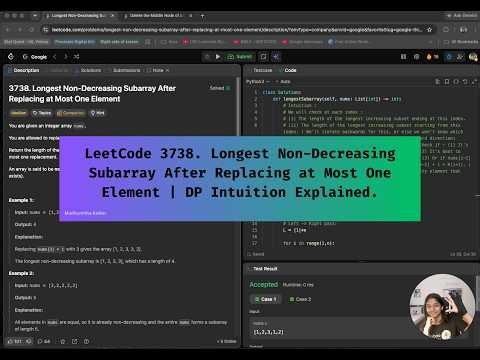Switch to the Solutions tab
Image resolution: width=480 pixels, height=360 pixels.
click(88, 70)
